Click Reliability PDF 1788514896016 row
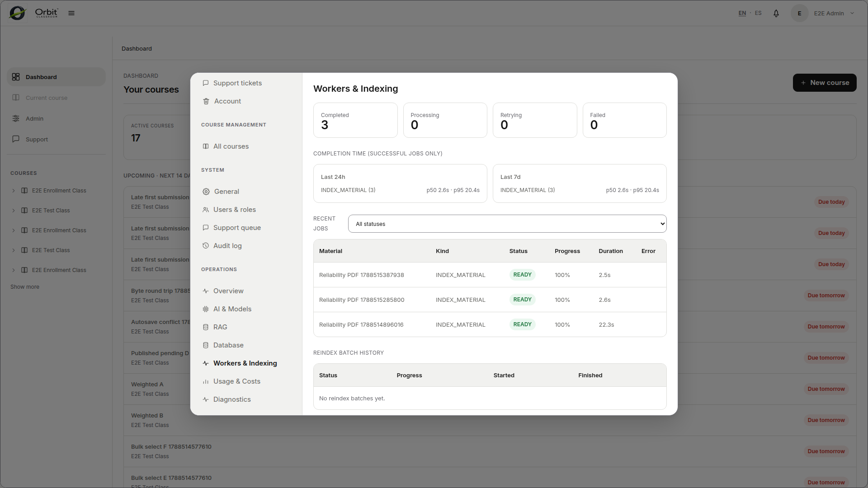 click(490, 324)
